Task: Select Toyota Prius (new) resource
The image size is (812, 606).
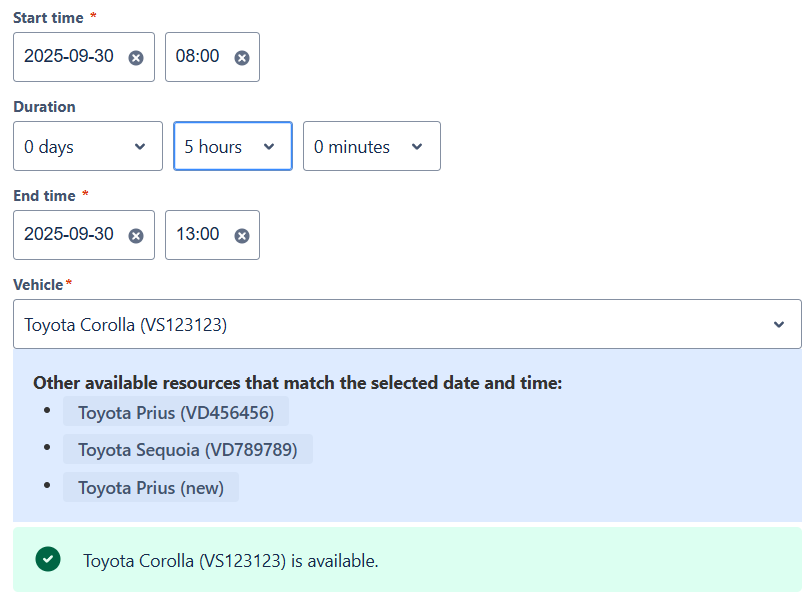Action: (x=151, y=488)
